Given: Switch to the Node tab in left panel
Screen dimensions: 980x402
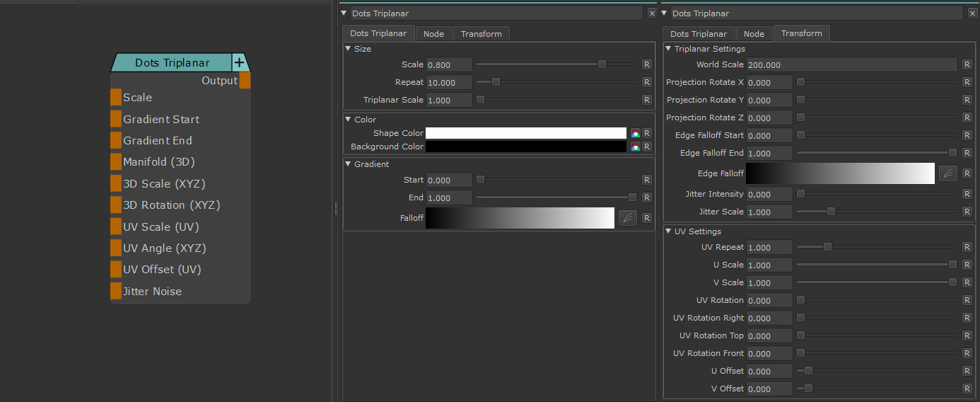Looking at the screenshot, I should tap(433, 34).
